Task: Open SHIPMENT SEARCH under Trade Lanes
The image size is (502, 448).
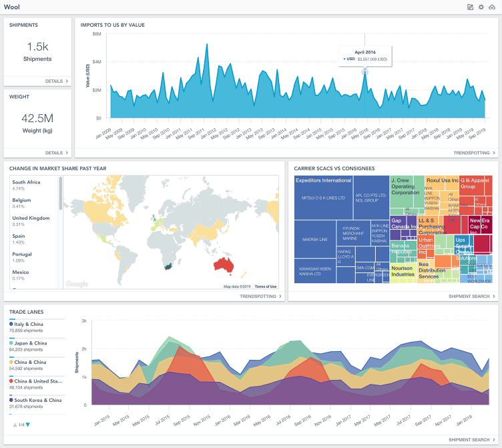Action: [x=471, y=440]
